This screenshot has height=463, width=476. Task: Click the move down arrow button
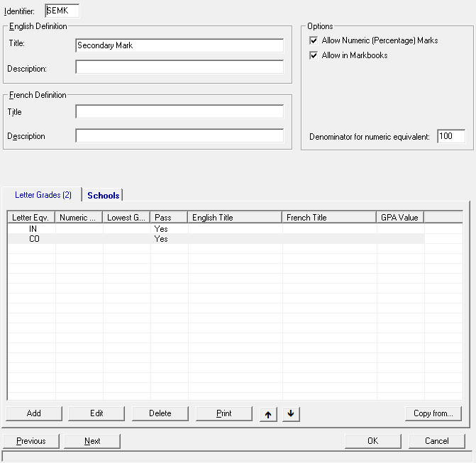291,414
